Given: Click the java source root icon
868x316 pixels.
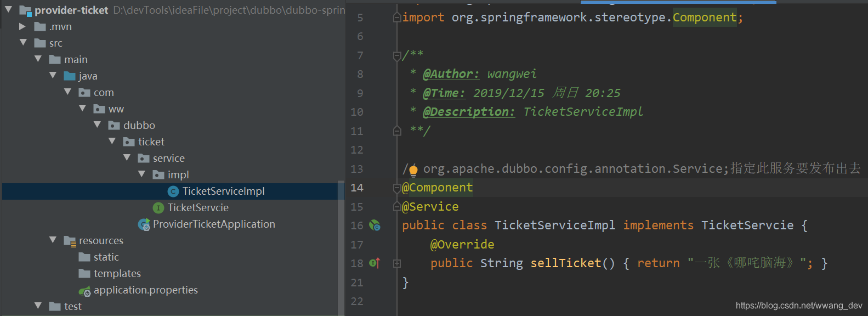Looking at the screenshot, I should [x=70, y=76].
